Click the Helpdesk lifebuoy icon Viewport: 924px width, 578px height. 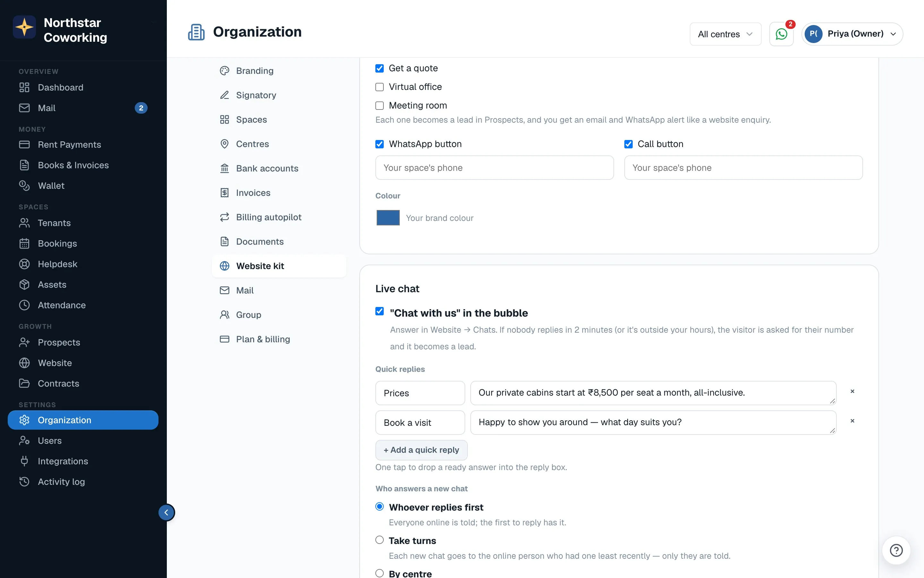coord(24,264)
